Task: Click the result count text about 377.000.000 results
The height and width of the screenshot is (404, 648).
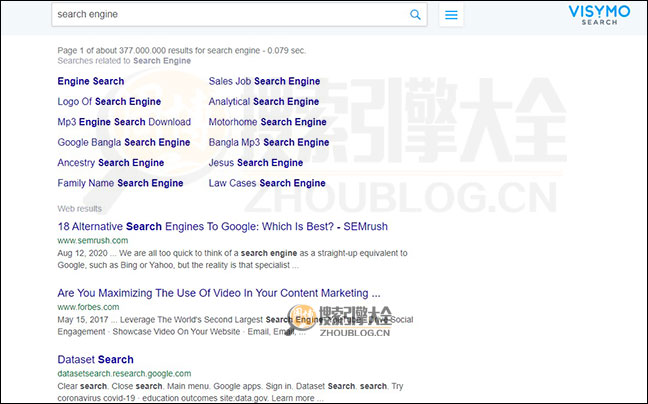Action: click(x=181, y=50)
